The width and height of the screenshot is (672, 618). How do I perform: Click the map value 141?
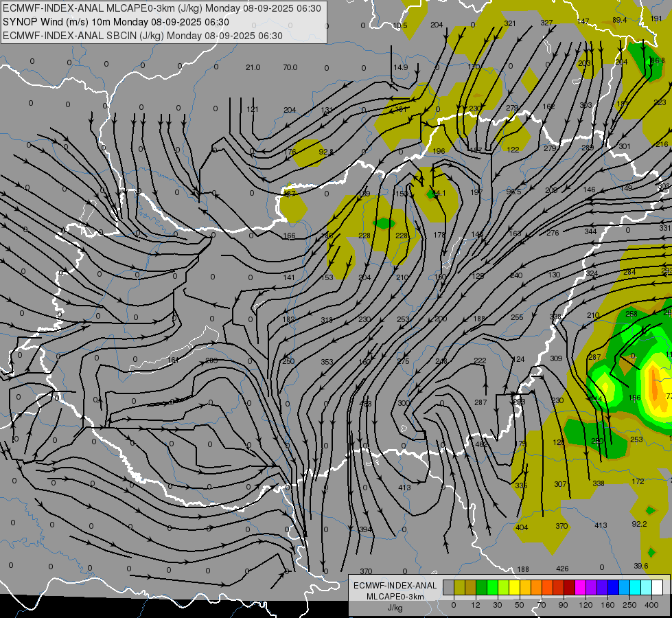(289, 277)
